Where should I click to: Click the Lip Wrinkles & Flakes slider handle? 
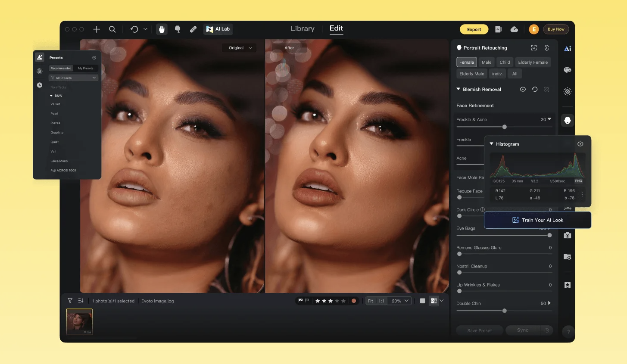pyautogui.click(x=459, y=291)
